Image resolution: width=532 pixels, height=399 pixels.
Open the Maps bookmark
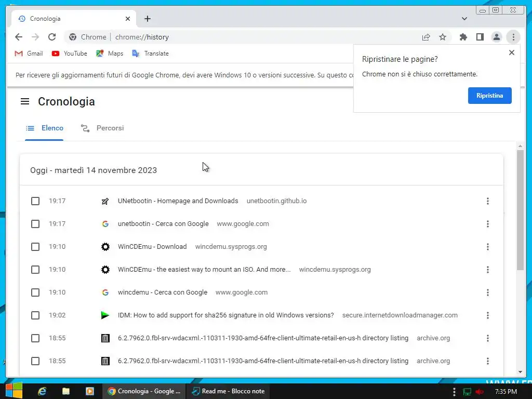tap(110, 54)
